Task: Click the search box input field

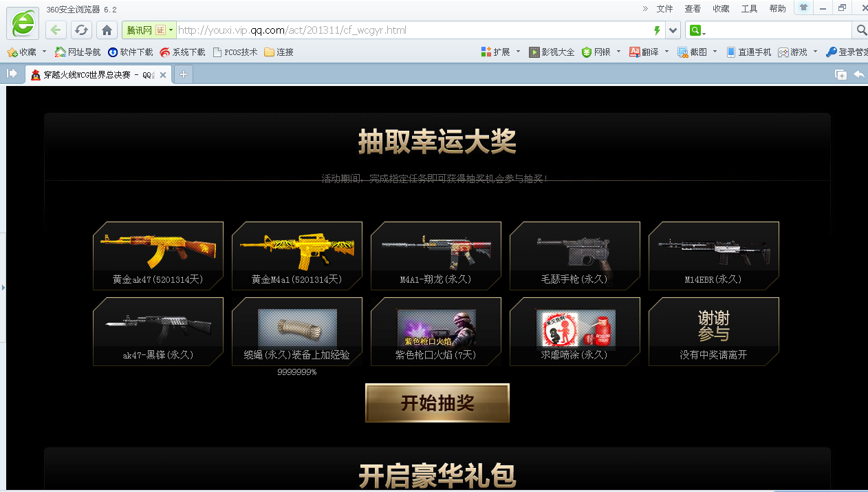Action: [x=779, y=30]
